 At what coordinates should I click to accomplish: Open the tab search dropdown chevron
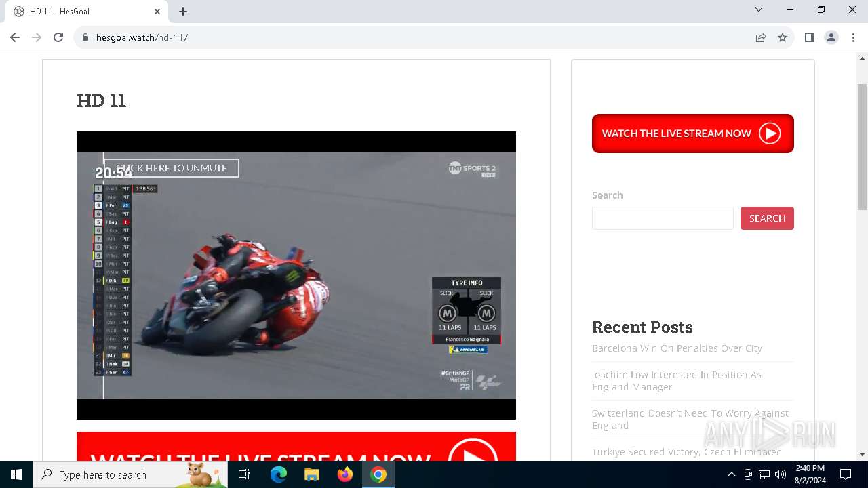tap(759, 10)
